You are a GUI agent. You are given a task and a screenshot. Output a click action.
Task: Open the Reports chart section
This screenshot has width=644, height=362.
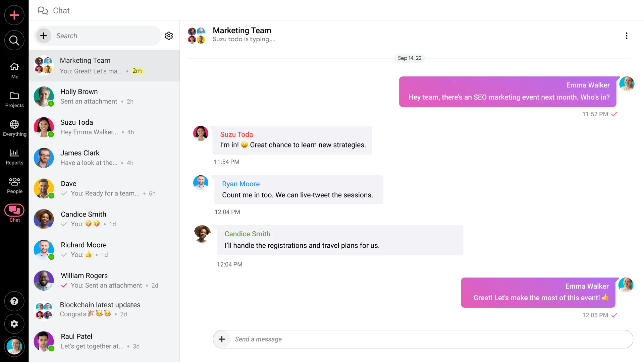14,157
